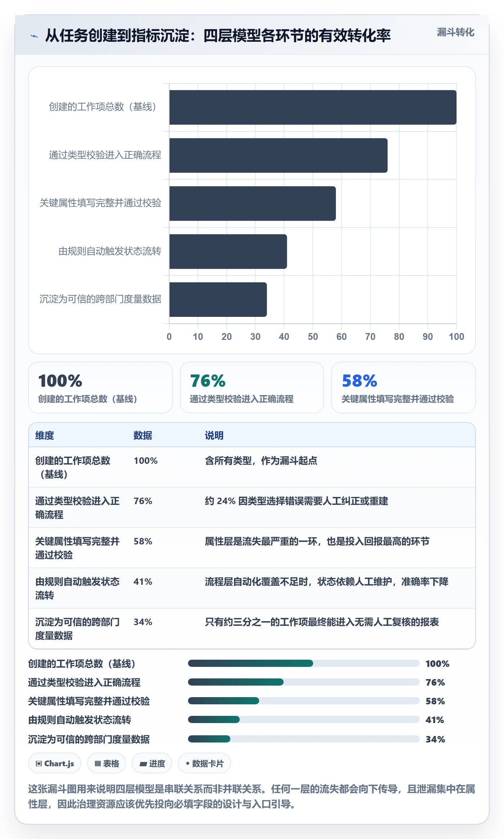Click the 100% progress bar
504x839 pixels.
click(x=303, y=663)
